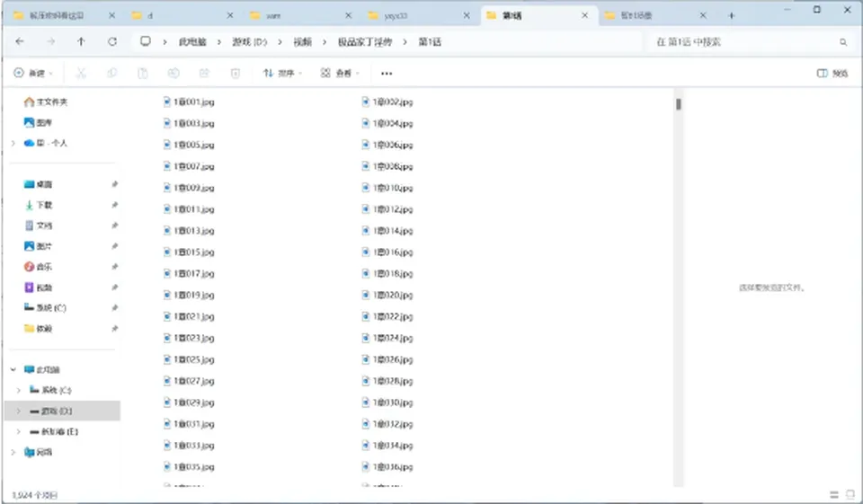863x504 pixels.
Task: Expand the OneDrive 个人 tree node
Action: [x=13, y=143]
